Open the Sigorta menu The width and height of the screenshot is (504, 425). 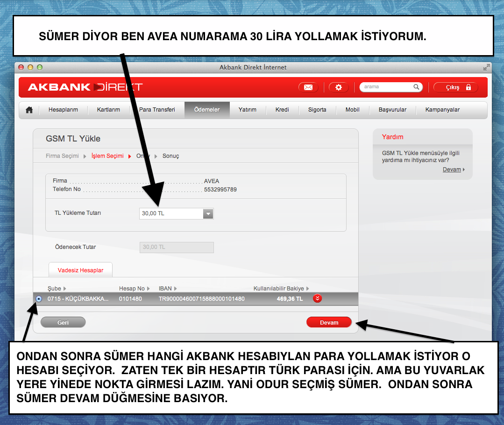point(317,110)
